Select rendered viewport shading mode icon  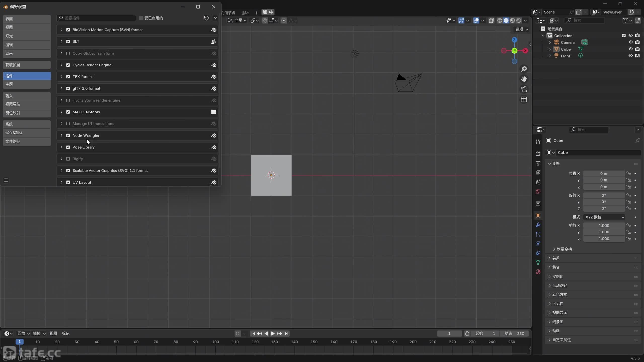[x=519, y=20]
